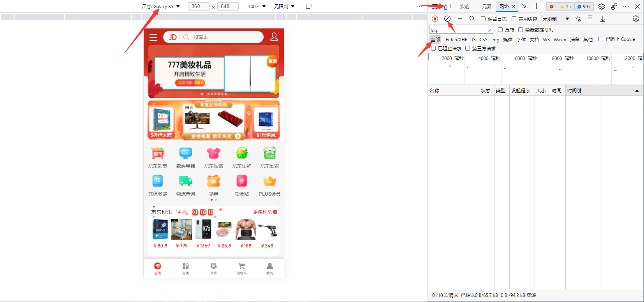The width and height of the screenshot is (644, 302).
Task: Click 时间线 sort arrow
Action: pos(637,91)
